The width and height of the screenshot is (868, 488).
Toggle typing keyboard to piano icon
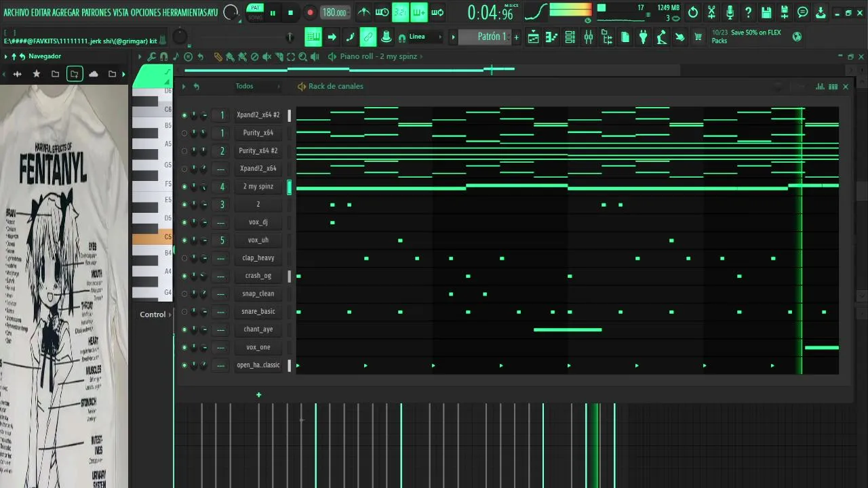[313, 37]
